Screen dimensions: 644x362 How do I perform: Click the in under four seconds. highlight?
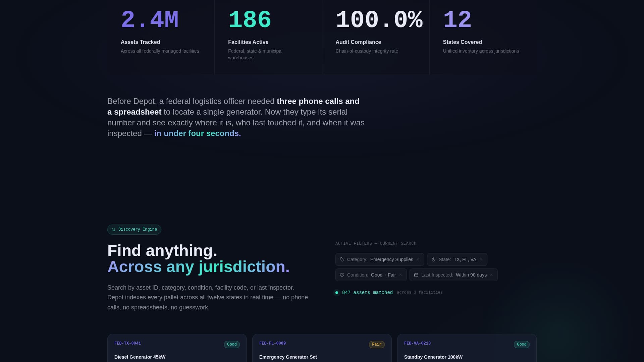(198, 133)
